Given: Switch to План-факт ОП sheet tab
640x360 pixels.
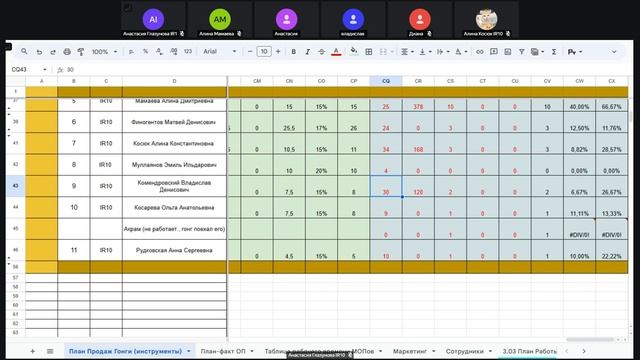Looking at the screenshot, I should click(x=223, y=351).
